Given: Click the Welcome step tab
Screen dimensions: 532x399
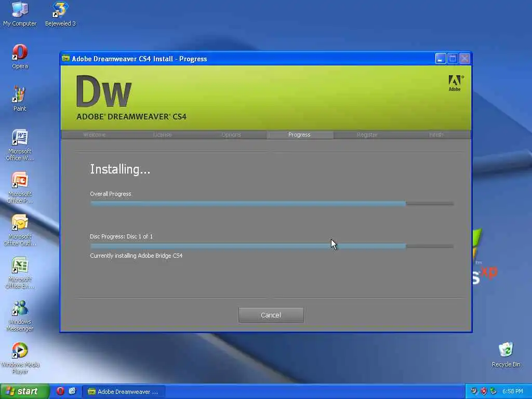Looking at the screenshot, I should point(95,135).
